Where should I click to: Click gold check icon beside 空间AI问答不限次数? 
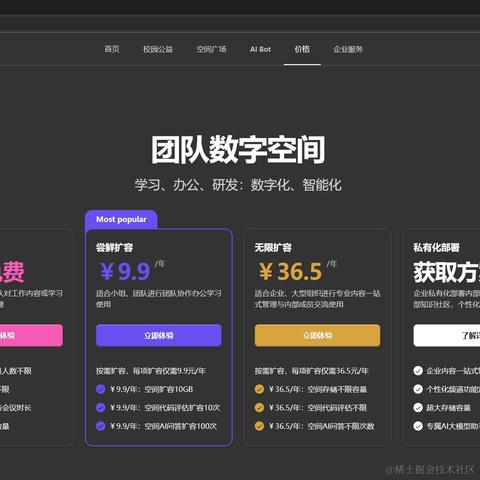pos(259,426)
